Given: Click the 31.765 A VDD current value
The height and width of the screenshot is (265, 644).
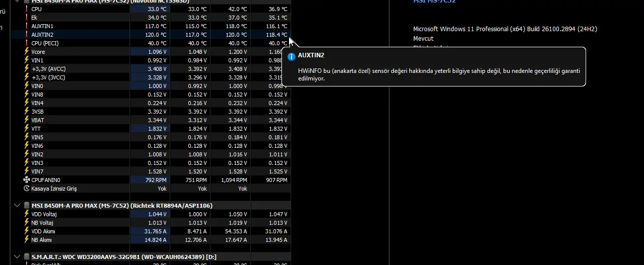Looking at the screenshot, I should coord(156,231).
